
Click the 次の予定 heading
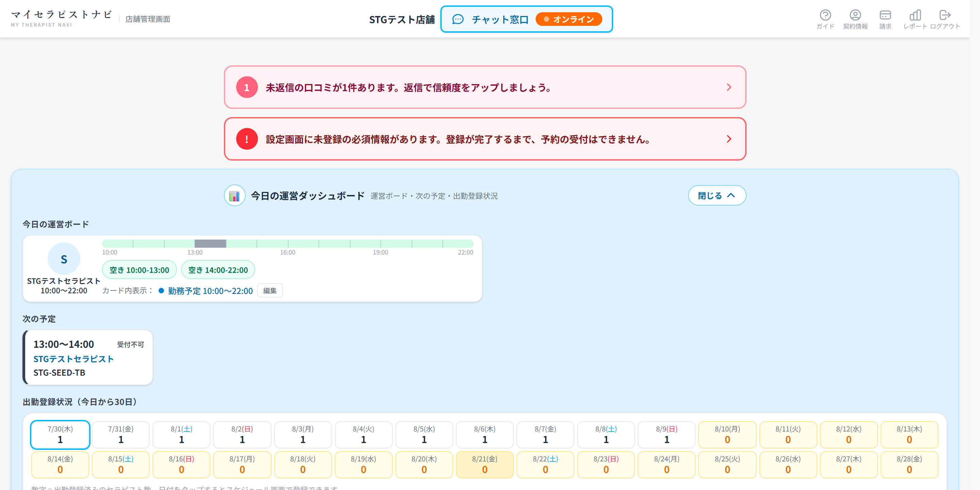coord(39,319)
